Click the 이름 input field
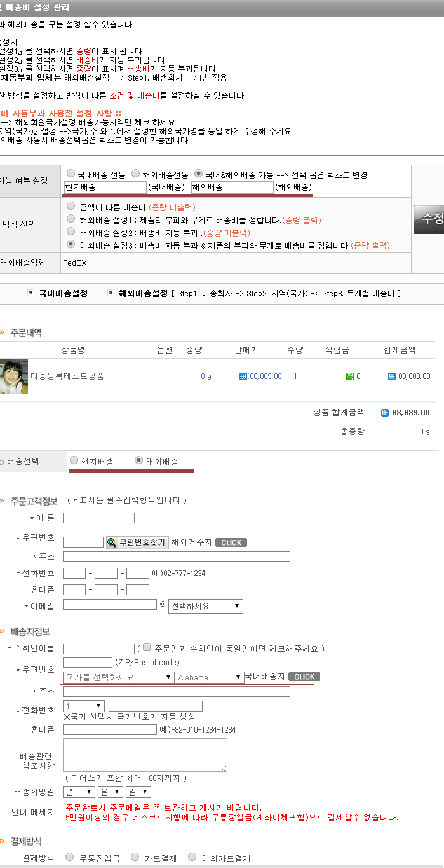 pos(98,518)
